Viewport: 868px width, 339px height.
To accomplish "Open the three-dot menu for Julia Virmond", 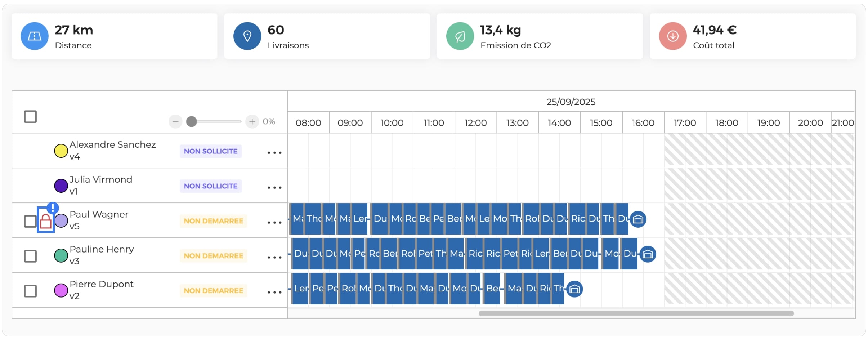I will pos(274,188).
